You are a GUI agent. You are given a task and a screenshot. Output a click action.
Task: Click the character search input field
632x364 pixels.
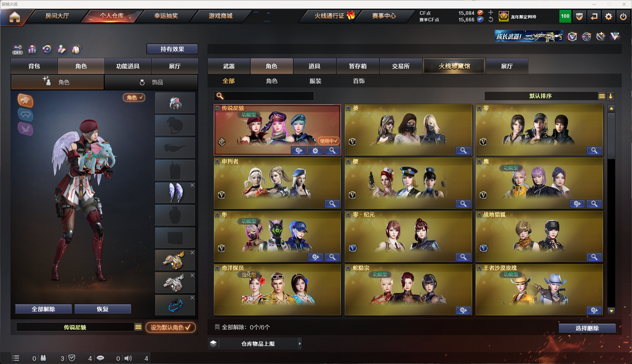tap(264, 96)
